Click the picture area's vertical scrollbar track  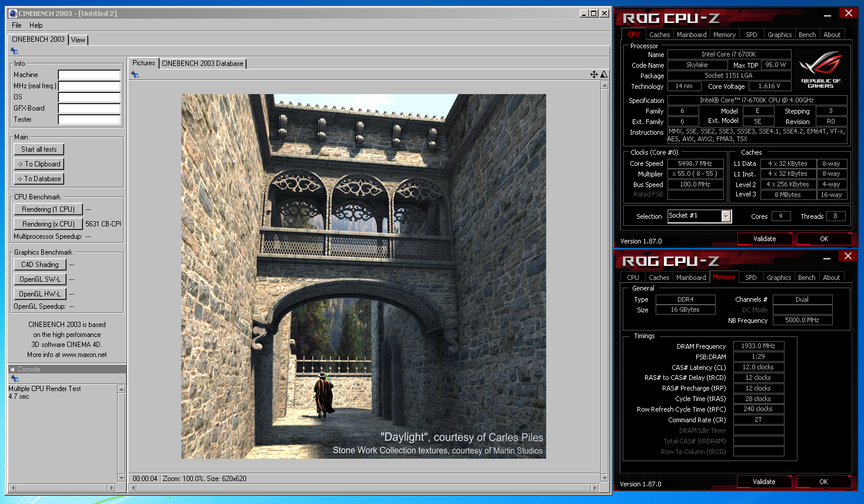point(604,282)
